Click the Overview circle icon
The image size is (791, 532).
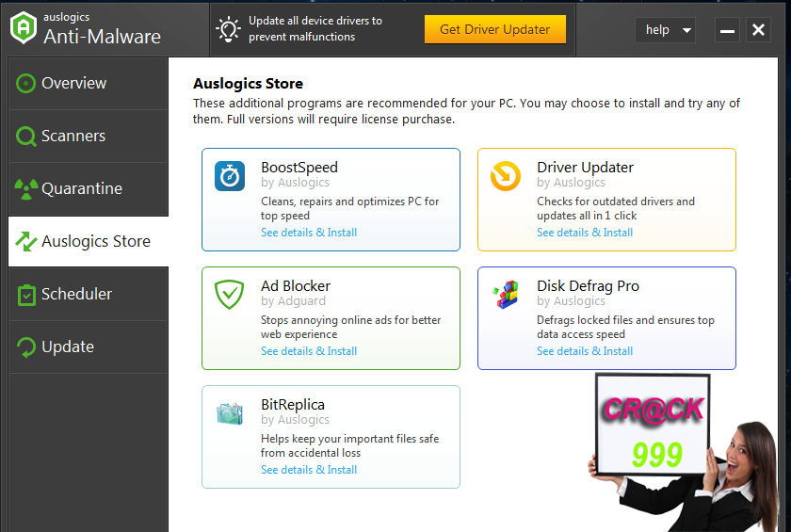click(x=25, y=83)
